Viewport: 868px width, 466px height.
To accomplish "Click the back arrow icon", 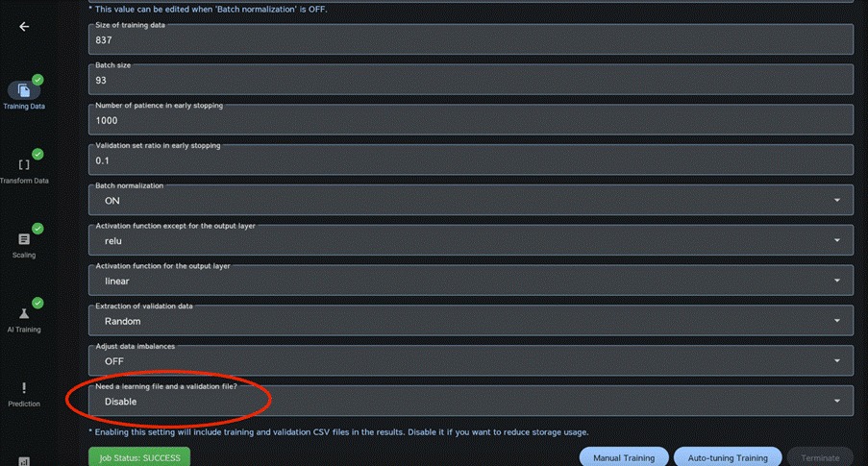I will [24, 27].
